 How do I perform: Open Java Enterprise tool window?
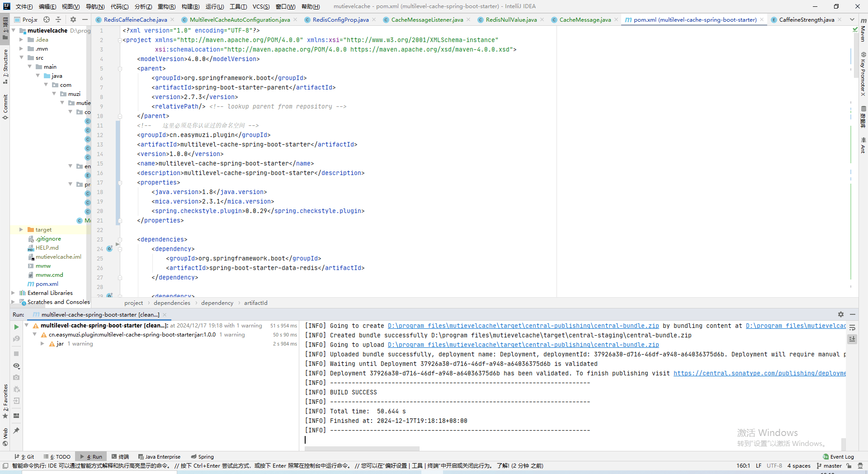pos(159,457)
